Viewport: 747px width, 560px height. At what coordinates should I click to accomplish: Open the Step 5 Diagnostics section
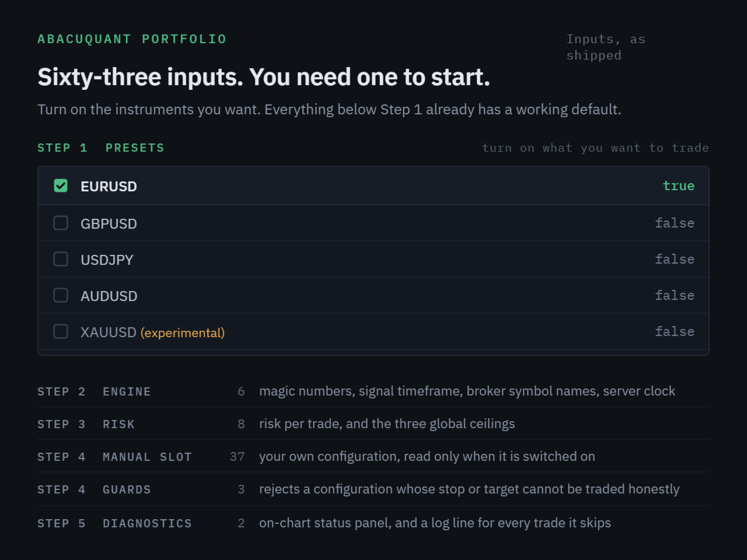click(373, 523)
